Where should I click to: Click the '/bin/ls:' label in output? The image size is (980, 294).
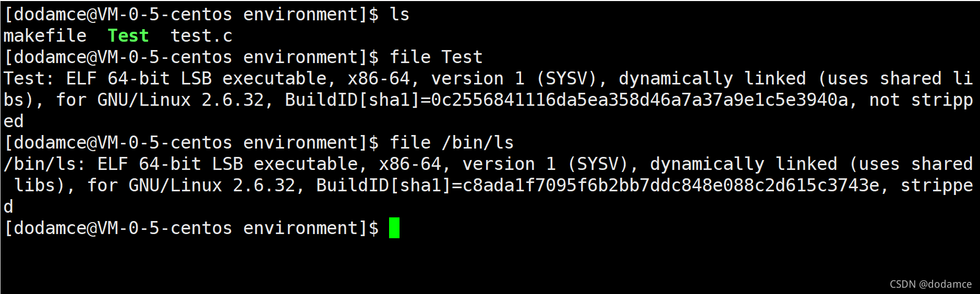point(45,164)
